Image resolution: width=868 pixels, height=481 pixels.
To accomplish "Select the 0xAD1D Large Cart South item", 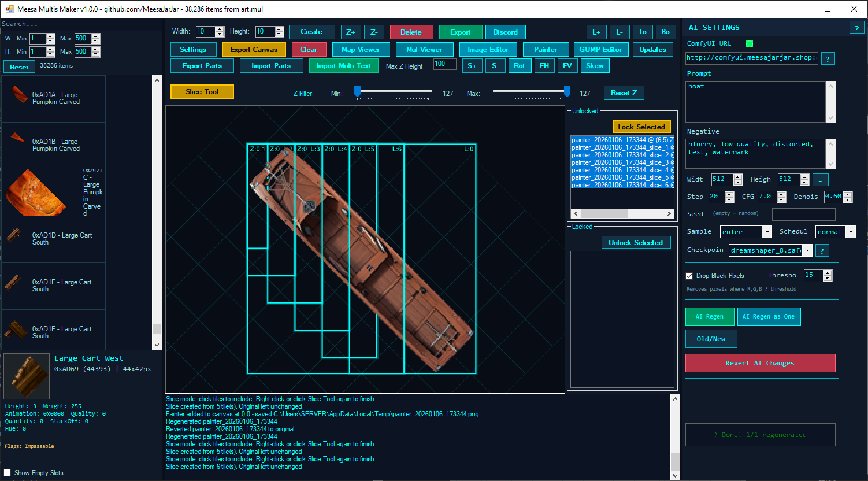I will pos(53,239).
